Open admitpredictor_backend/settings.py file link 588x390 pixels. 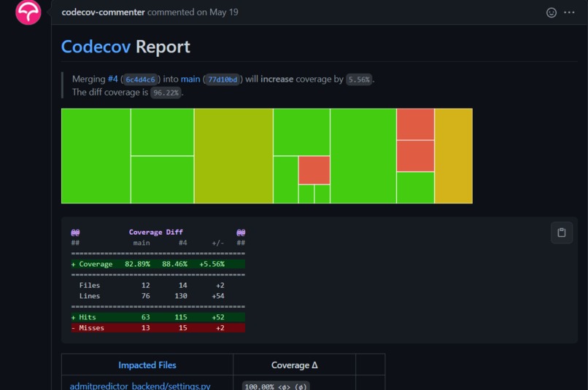(x=140, y=386)
